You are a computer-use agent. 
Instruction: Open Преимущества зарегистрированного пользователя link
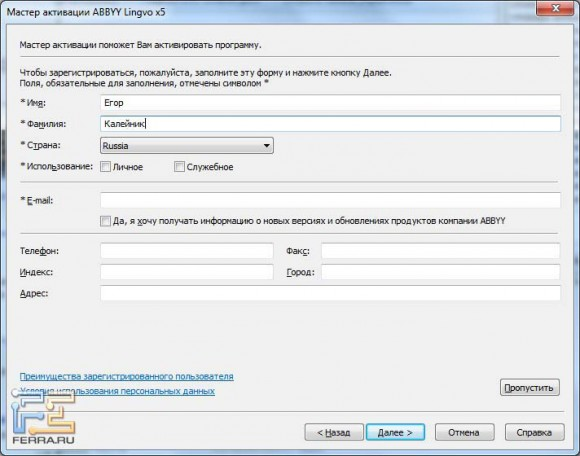coord(127,376)
